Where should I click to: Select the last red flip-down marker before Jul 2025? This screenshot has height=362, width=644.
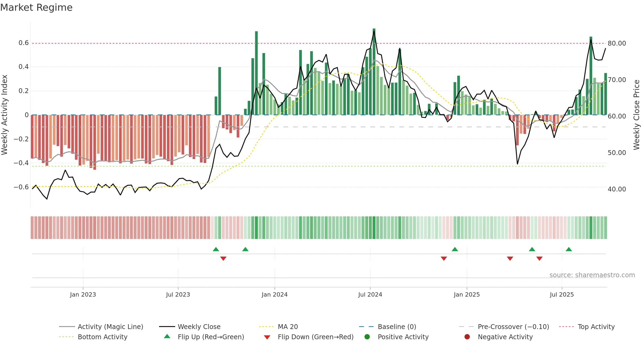coord(539,258)
